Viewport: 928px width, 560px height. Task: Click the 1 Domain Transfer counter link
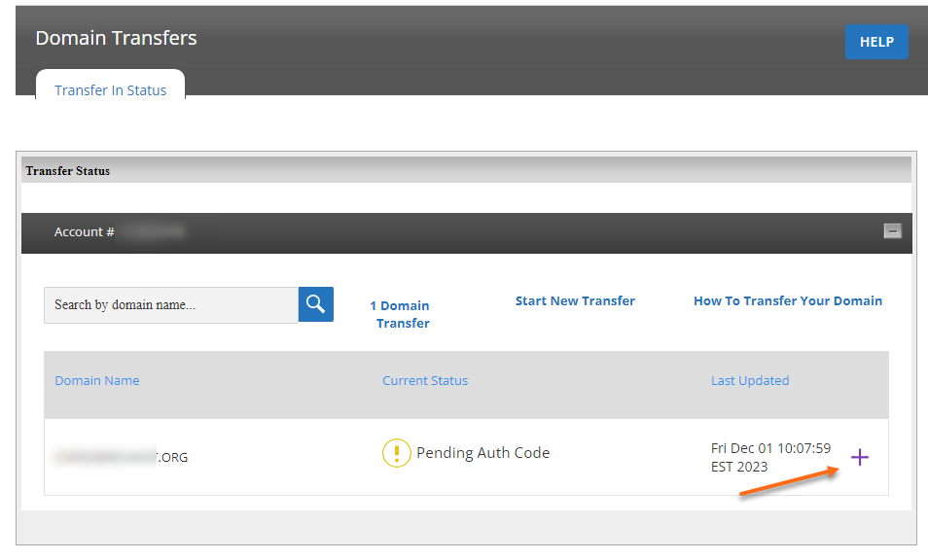tap(400, 313)
